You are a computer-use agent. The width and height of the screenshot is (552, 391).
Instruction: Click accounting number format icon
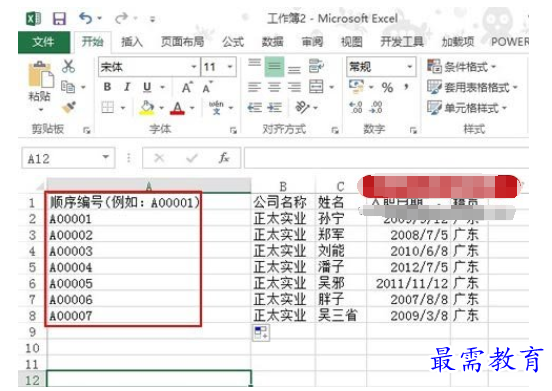pyautogui.click(x=356, y=86)
